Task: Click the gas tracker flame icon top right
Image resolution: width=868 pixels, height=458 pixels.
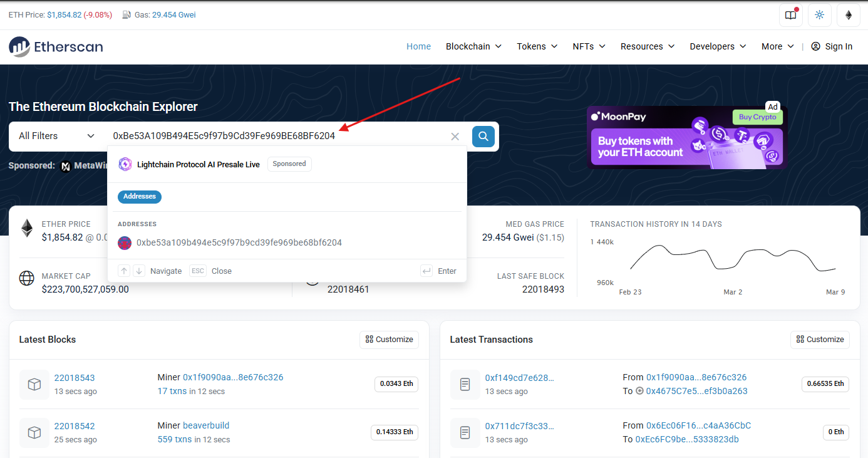Action: [849, 15]
